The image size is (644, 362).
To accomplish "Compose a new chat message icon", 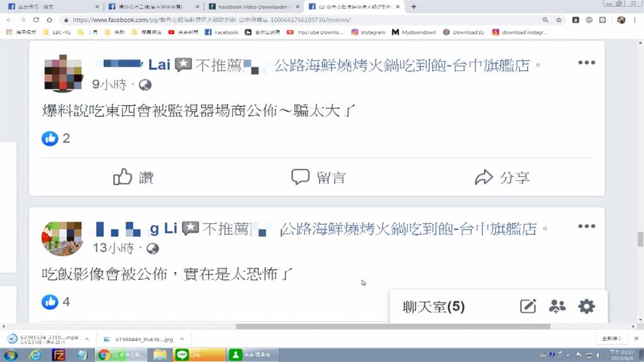I will click(x=528, y=306).
